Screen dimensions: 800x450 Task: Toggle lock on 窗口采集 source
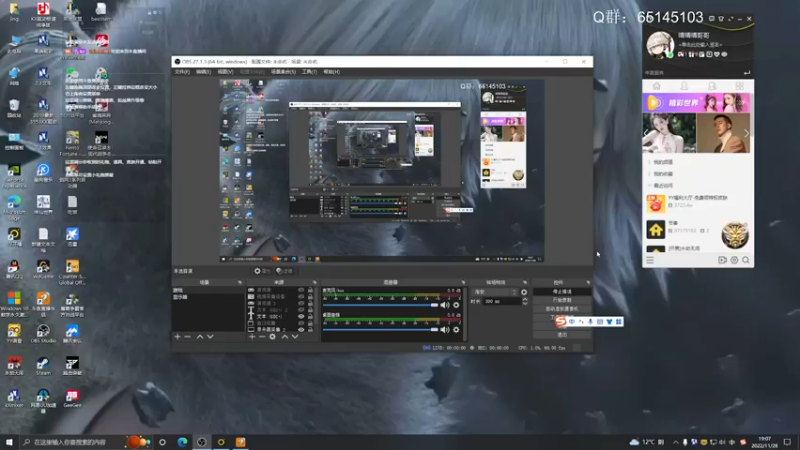click(x=310, y=323)
